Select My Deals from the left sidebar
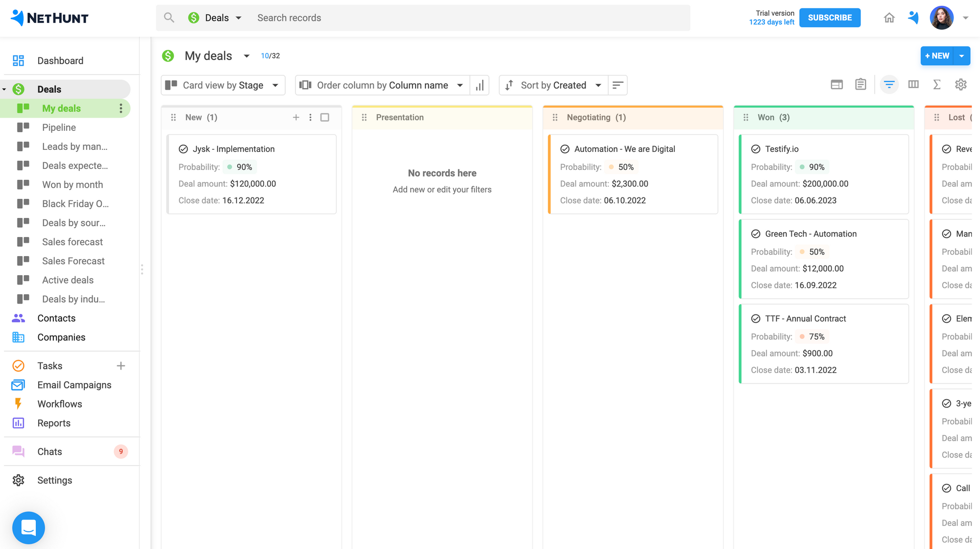980x549 pixels. 61,108
